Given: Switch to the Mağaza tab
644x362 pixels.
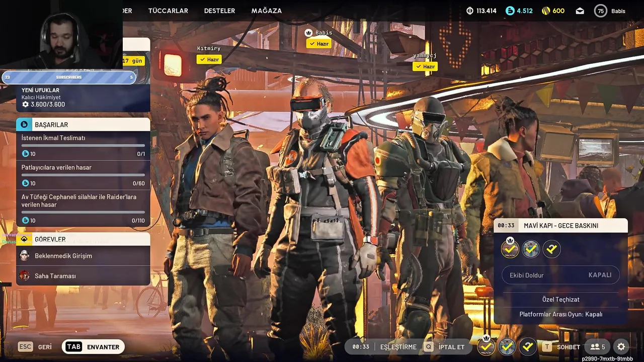Looking at the screenshot, I should point(266,11).
